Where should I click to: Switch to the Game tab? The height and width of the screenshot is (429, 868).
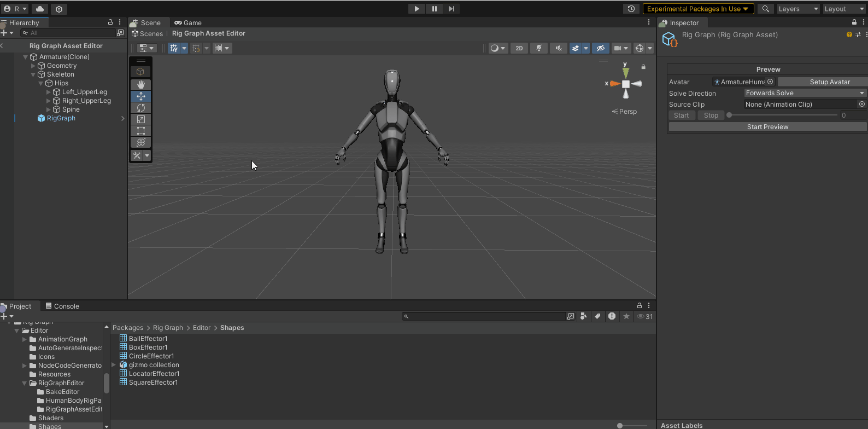[x=188, y=23]
